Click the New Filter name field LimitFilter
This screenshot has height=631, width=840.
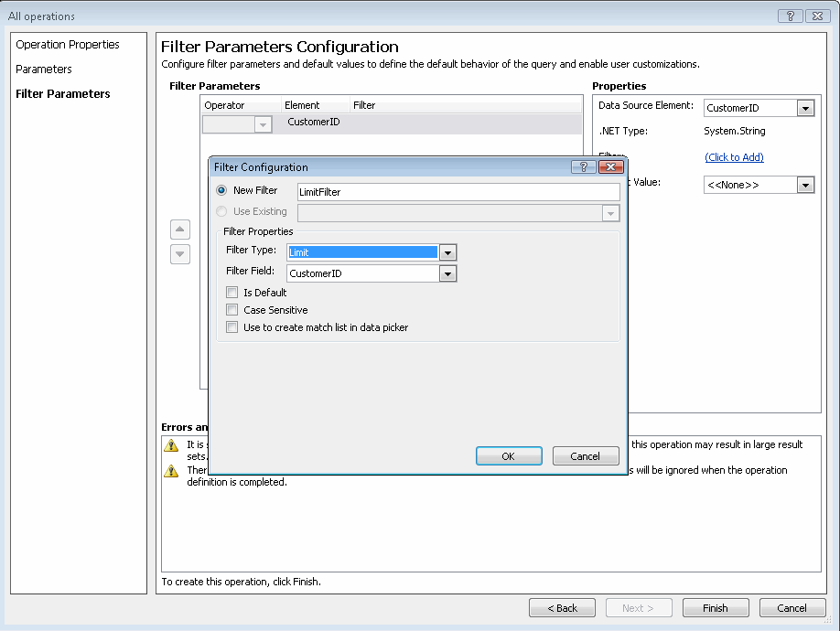[x=458, y=192]
